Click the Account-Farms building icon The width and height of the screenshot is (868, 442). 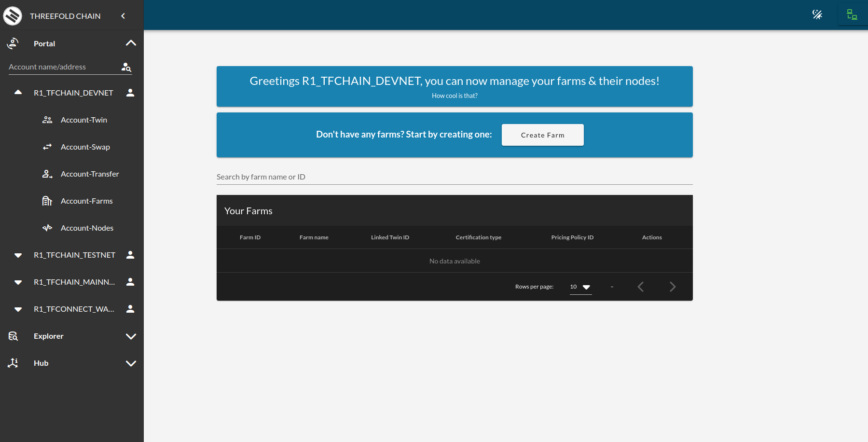47,201
